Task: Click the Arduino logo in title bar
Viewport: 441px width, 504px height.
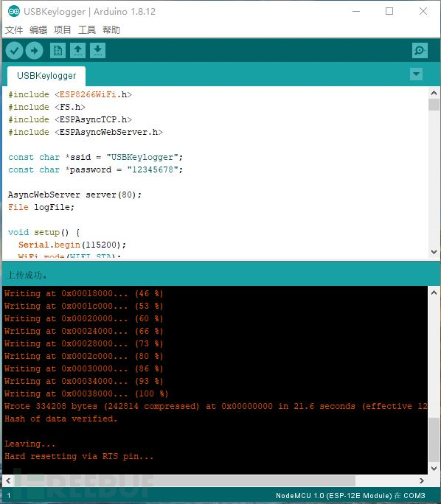Action: [14, 12]
